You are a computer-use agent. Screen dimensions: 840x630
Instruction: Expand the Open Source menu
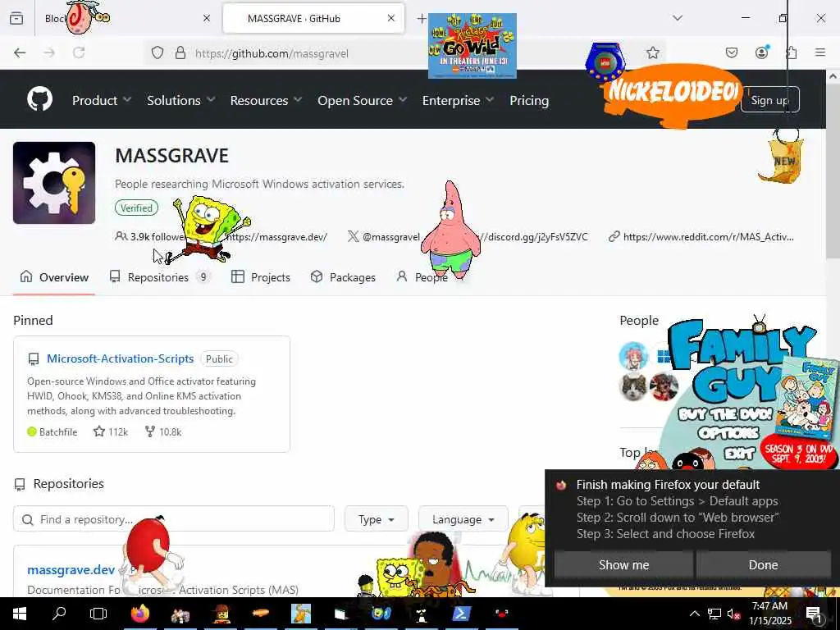pos(362,100)
